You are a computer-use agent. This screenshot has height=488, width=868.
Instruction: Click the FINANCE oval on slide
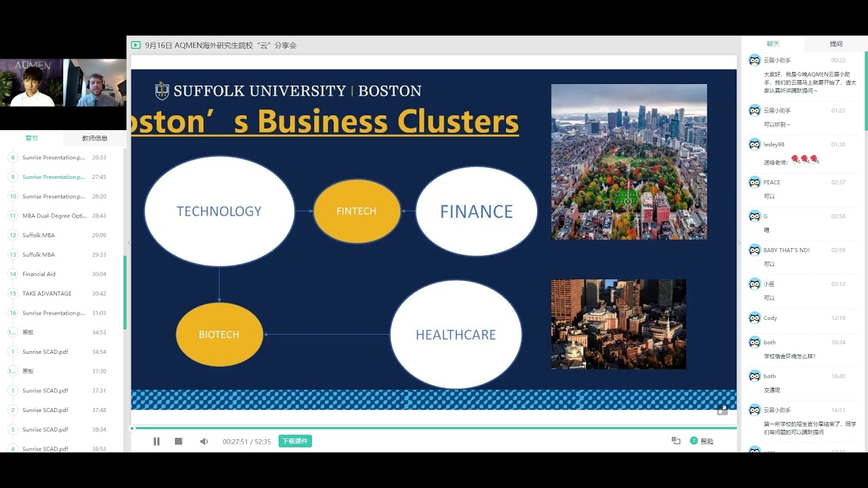pos(476,211)
